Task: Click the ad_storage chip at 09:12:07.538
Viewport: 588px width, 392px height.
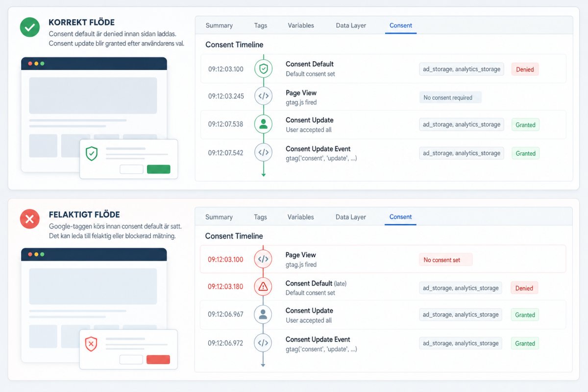Action: (x=462, y=124)
